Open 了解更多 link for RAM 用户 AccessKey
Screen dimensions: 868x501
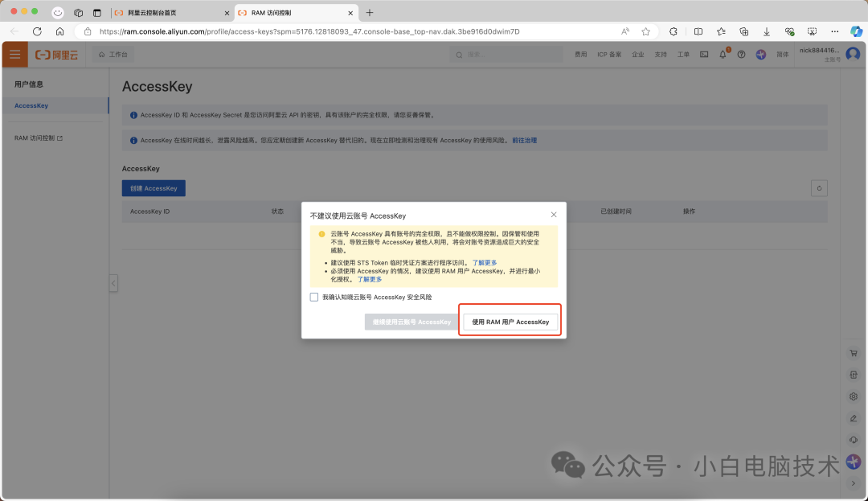point(369,280)
